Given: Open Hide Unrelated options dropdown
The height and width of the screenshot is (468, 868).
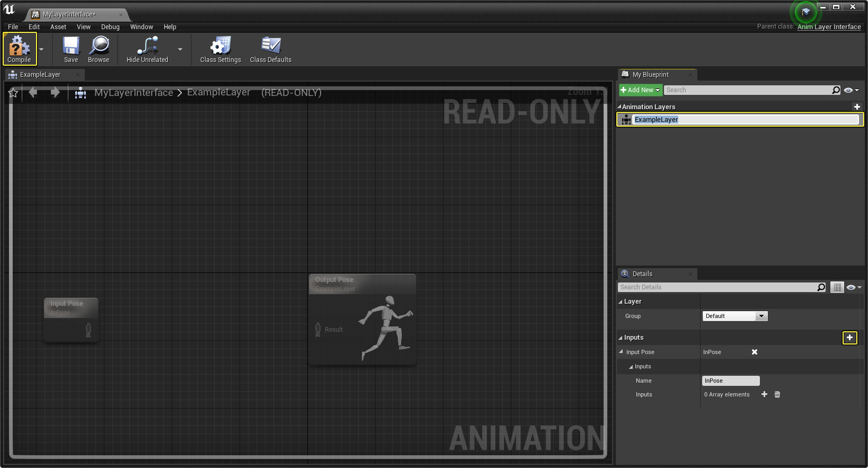Looking at the screenshot, I should pyautogui.click(x=180, y=49).
